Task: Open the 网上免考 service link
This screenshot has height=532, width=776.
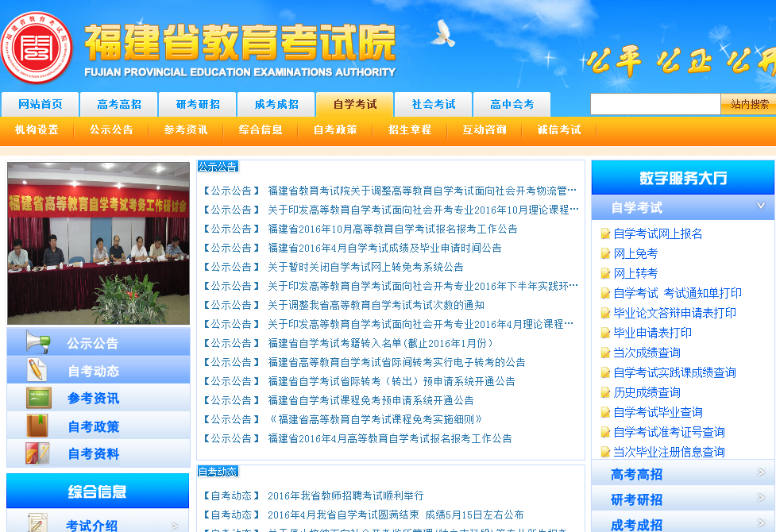Action: click(635, 253)
